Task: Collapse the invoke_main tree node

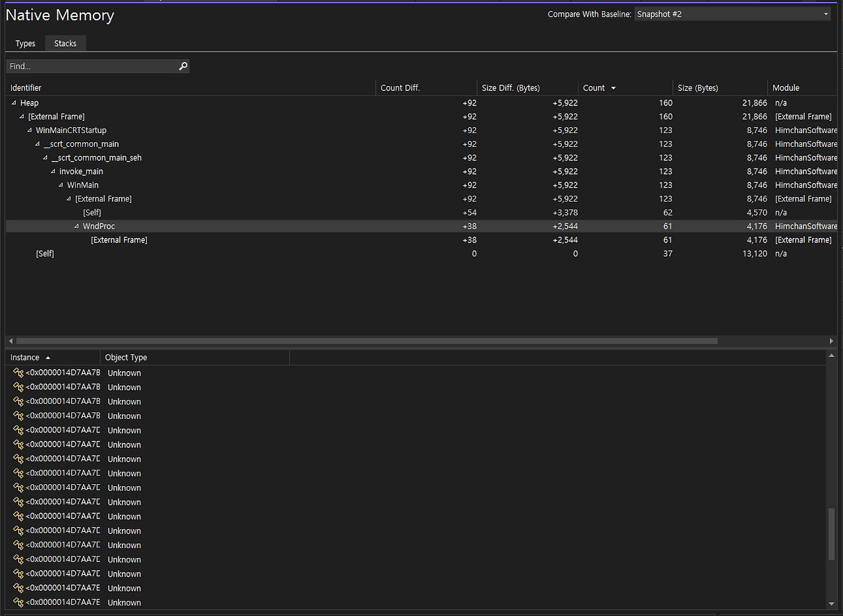Action: (x=53, y=171)
